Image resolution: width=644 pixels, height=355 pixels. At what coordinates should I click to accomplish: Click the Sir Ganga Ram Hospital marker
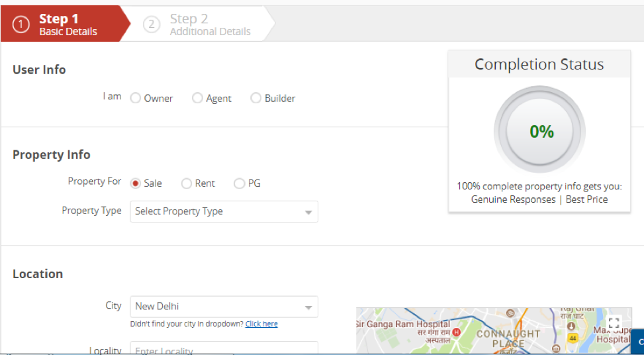456,331
